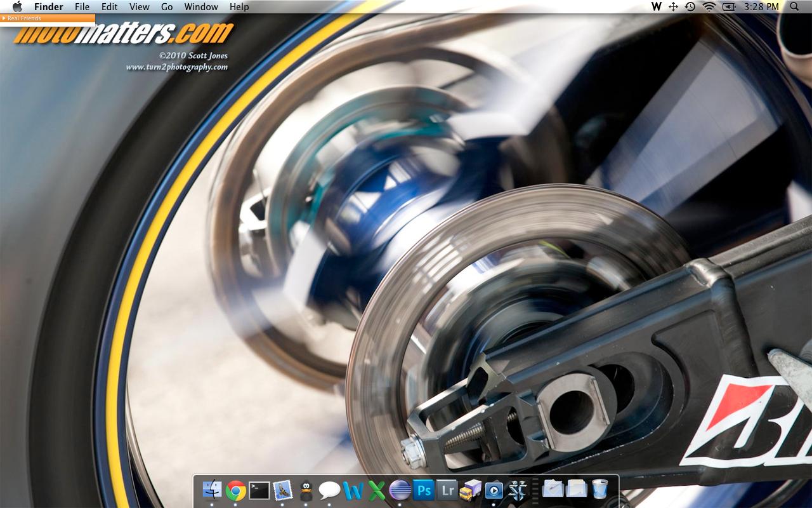The height and width of the screenshot is (508, 812).
Task: Open the Terminal app in the Dock
Action: pos(259,490)
